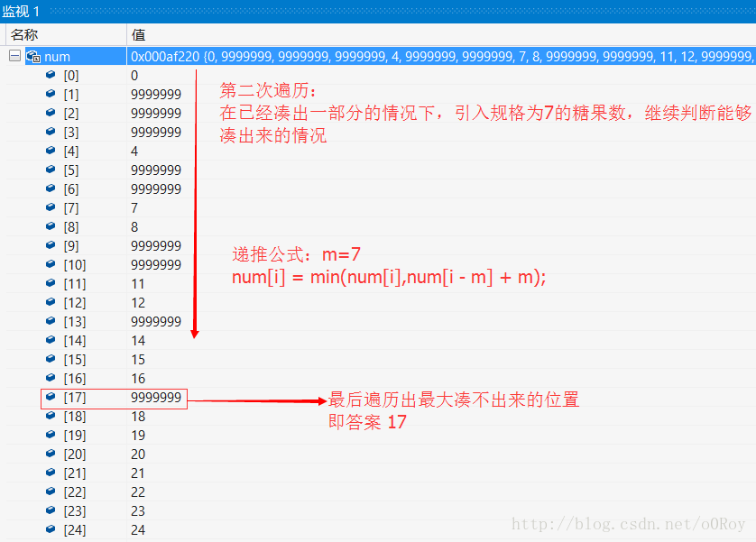Click the 监视 1 panel title

tap(21, 11)
